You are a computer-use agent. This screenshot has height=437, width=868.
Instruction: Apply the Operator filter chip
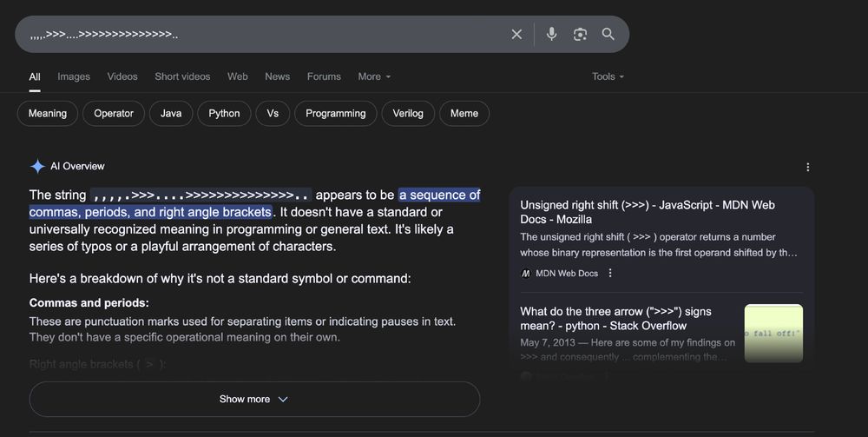(114, 114)
